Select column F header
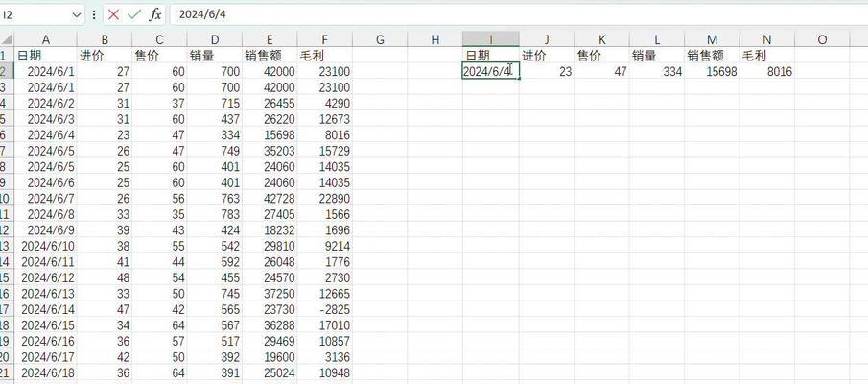This screenshot has height=384, width=868. 324,39
